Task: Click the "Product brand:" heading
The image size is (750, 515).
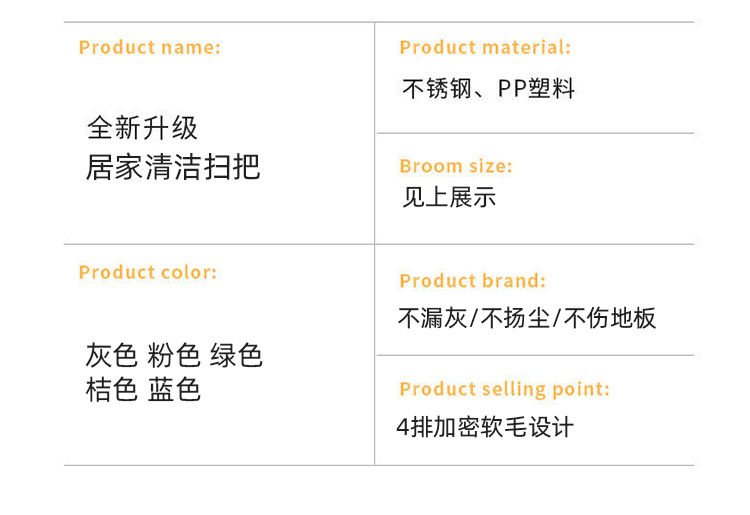Action: click(x=472, y=281)
